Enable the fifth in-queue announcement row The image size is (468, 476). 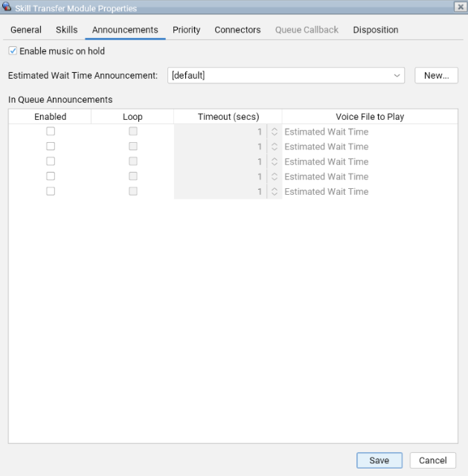[51, 191]
